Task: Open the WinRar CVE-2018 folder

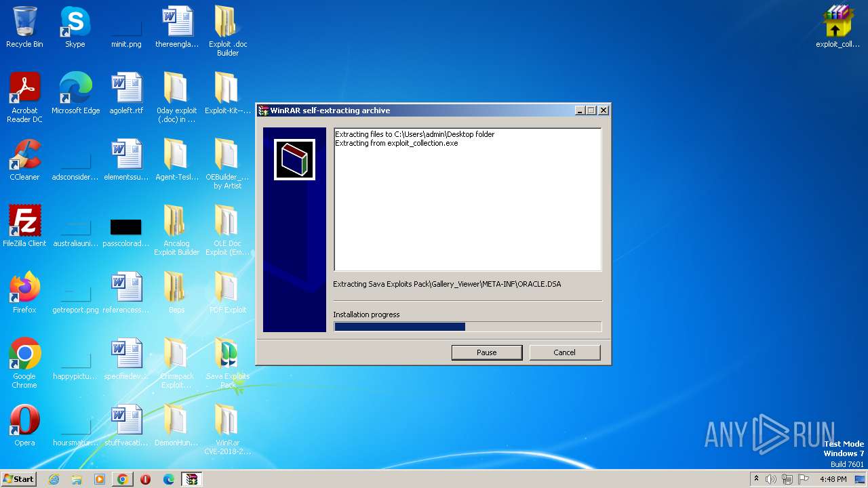Action: [228, 430]
